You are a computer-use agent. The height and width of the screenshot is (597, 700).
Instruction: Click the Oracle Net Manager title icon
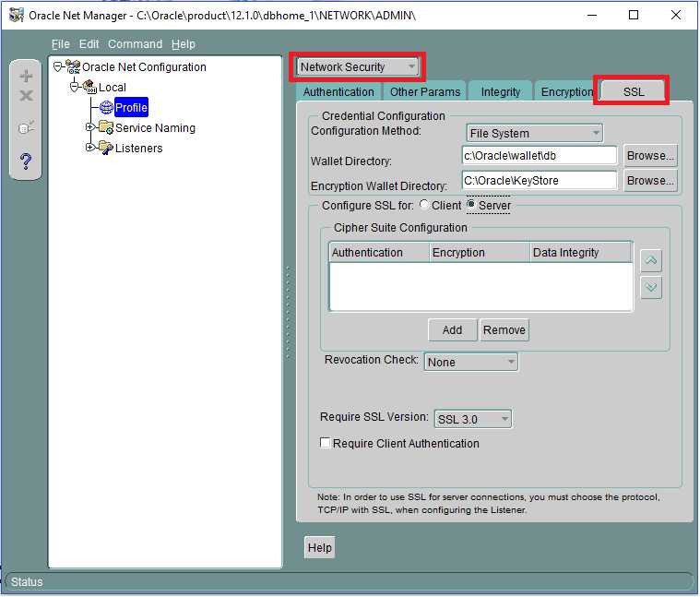click(17, 15)
